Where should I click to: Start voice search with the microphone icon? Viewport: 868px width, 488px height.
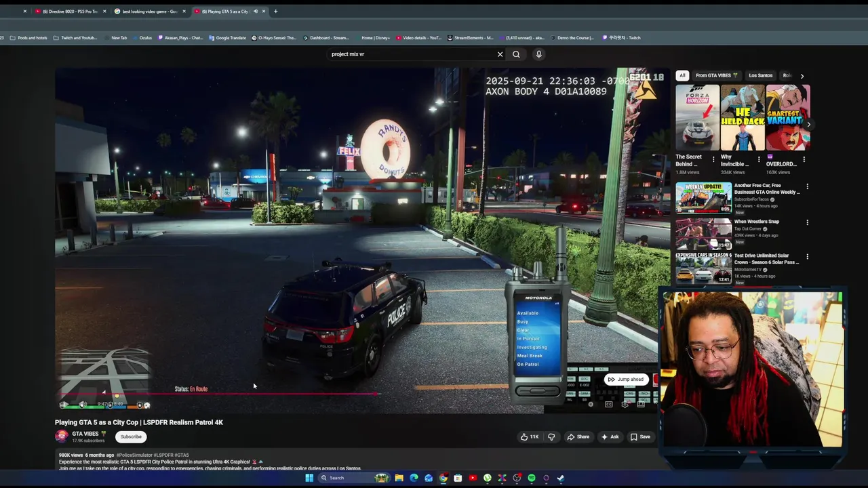538,54
